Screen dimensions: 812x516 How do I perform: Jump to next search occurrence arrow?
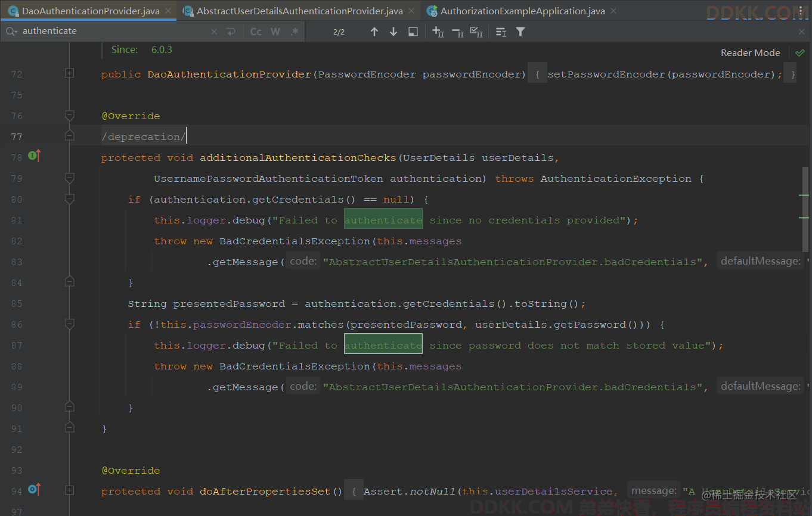coord(393,32)
